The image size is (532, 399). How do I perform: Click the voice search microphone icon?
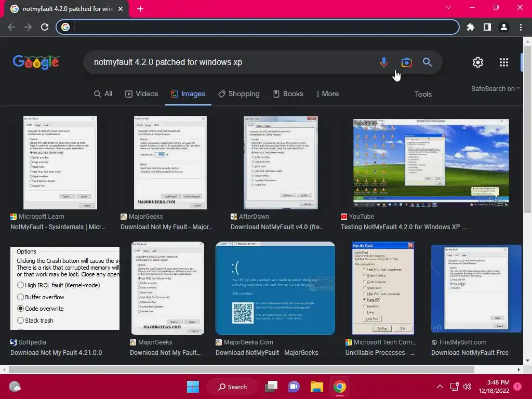(384, 62)
